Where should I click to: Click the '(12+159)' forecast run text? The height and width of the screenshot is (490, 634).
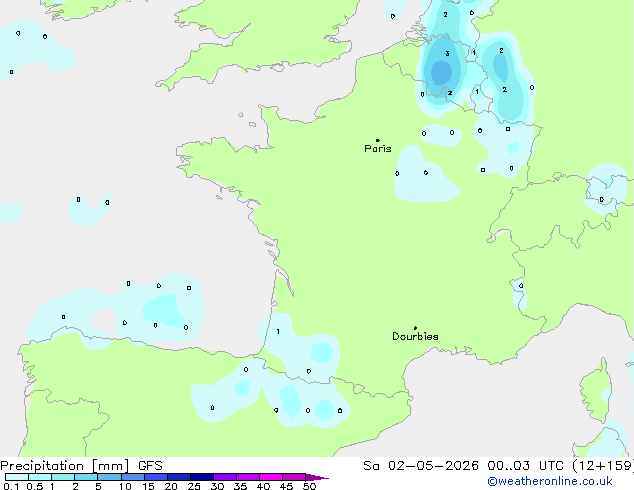coord(603,465)
